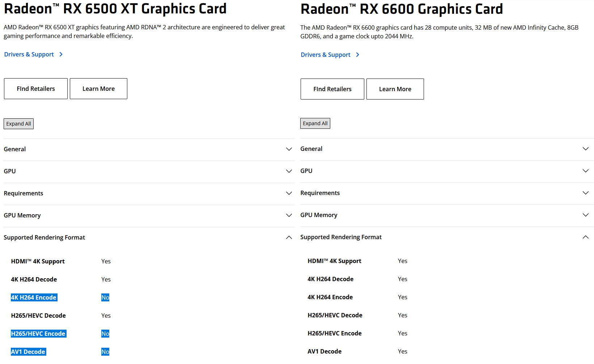Collapse Supported Rendering Format chevron for RX 6500 XT
The width and height of the screenshot is (594, 364).
289,237
